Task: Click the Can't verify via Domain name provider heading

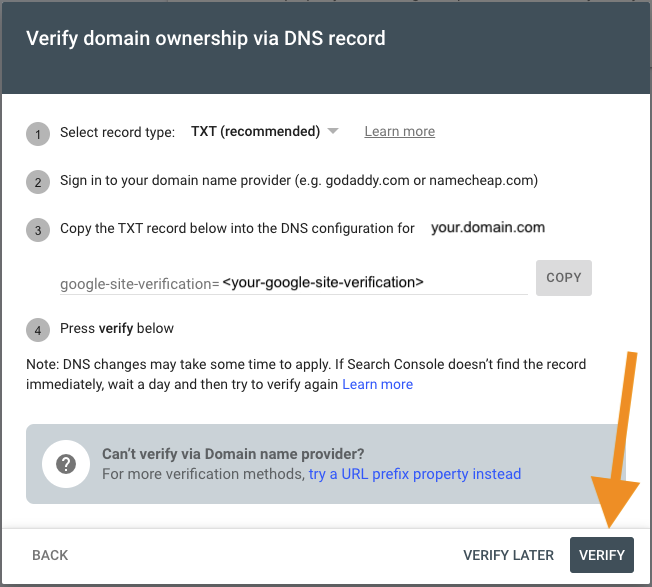Action: pos(233,454)
